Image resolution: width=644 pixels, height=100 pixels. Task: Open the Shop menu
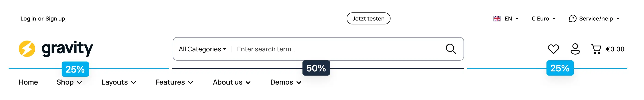(69, 82)
